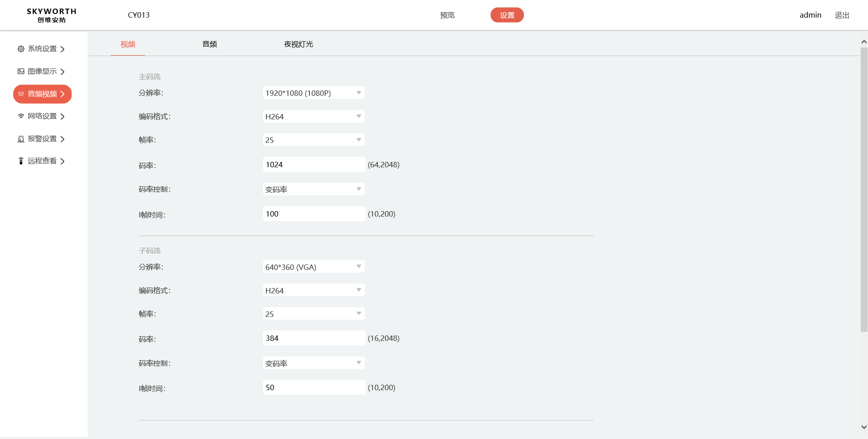868x439 pixels.
Task: Click the Wi-Fi icon beside 网络设置
Action: (21, 116)
